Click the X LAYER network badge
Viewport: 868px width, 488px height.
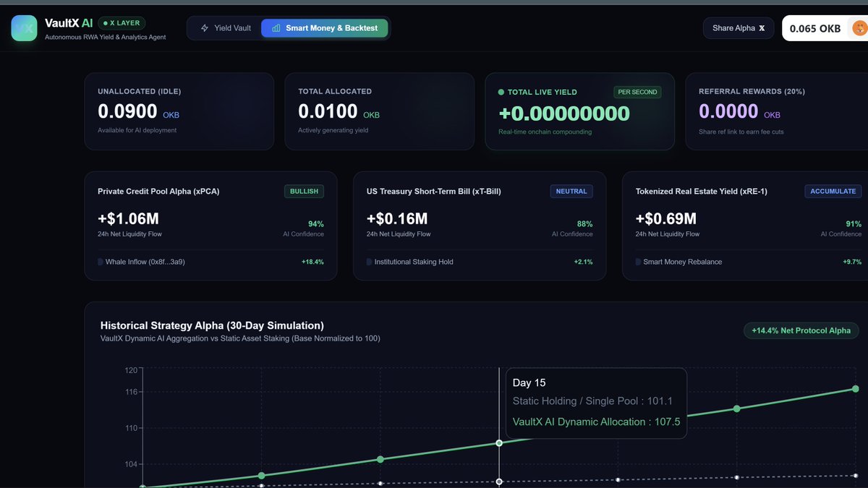pos(122,23)
